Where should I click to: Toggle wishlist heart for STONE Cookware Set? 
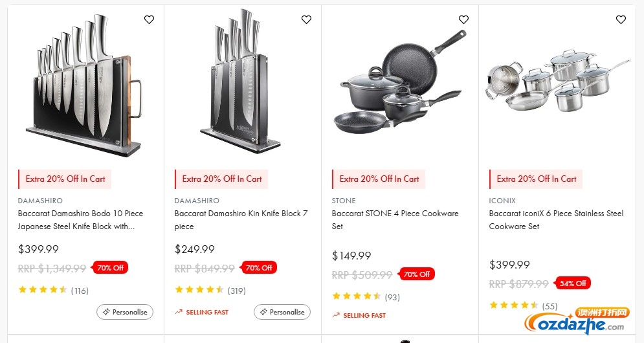click(x=463, y=20)
